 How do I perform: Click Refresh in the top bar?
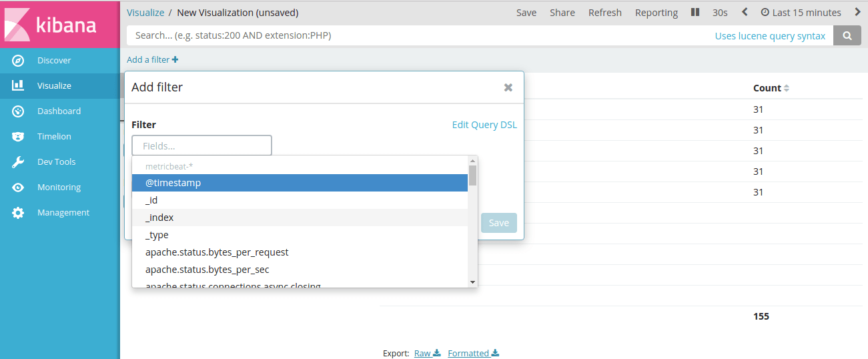pos(605,13)
